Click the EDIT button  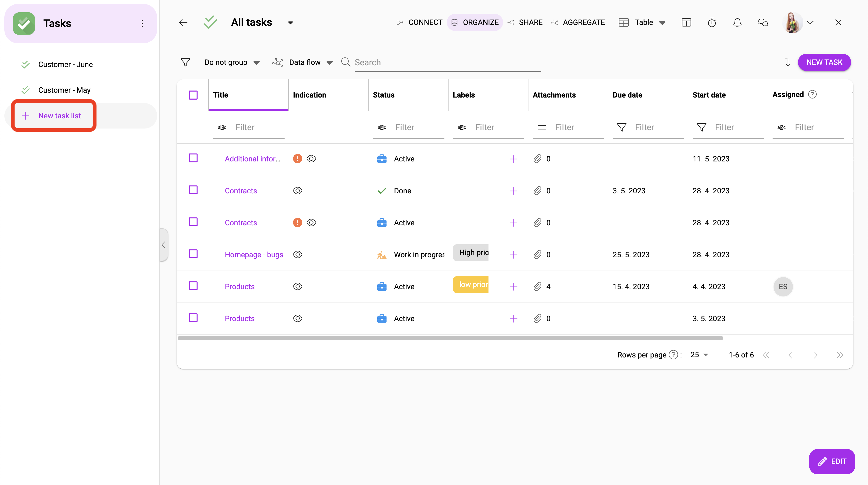click(831, 461)
